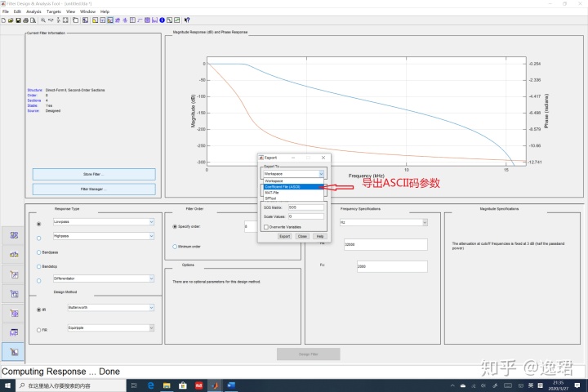The image size is (588, 392).
Task: Open Design Filter sidebar panel
Action: click(x=13, y=352)
